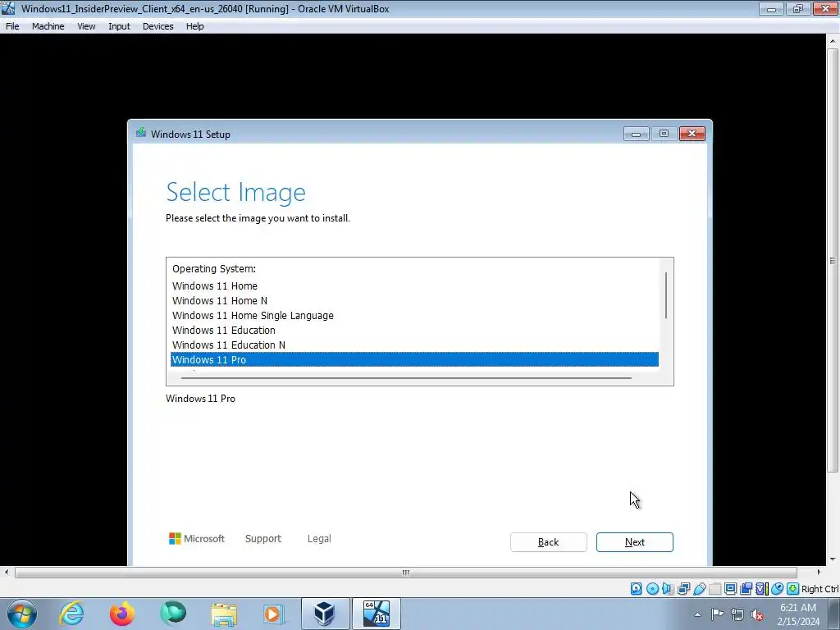Screen dimensions: 840x630
Task: Maximize the Windows 11 Setup window
Action: coord(664,134)
